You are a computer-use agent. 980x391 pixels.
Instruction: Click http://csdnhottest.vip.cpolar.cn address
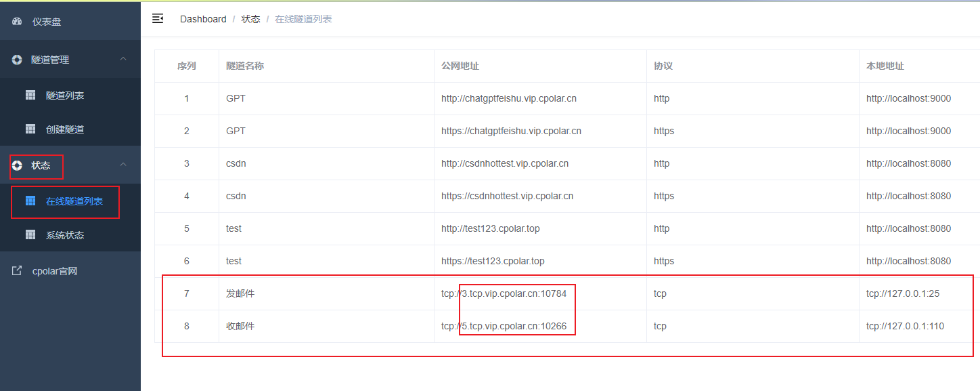[505, 163]
